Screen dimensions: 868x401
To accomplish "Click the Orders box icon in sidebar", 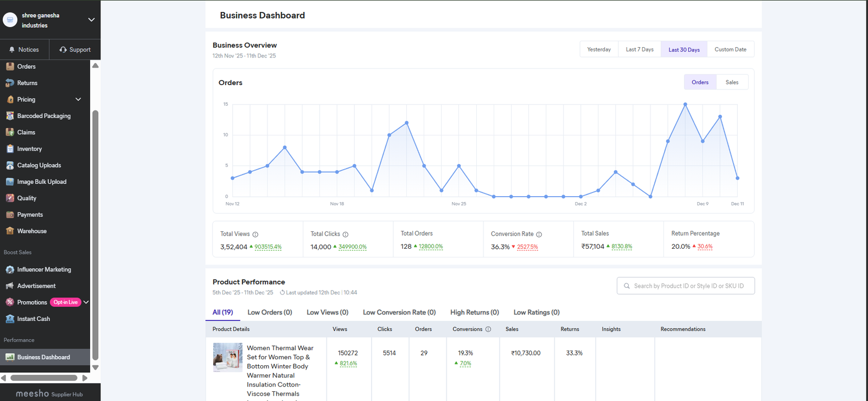I will pos(10,67).
